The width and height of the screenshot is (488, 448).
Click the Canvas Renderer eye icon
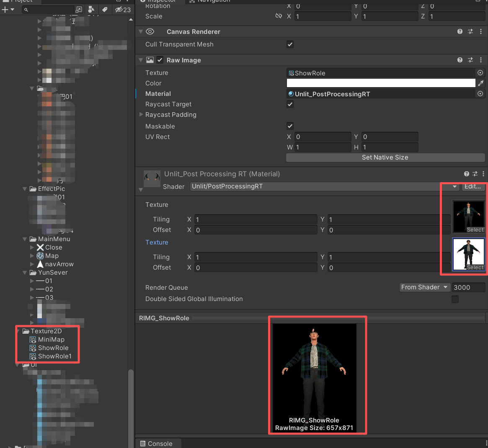click(150, 31)
